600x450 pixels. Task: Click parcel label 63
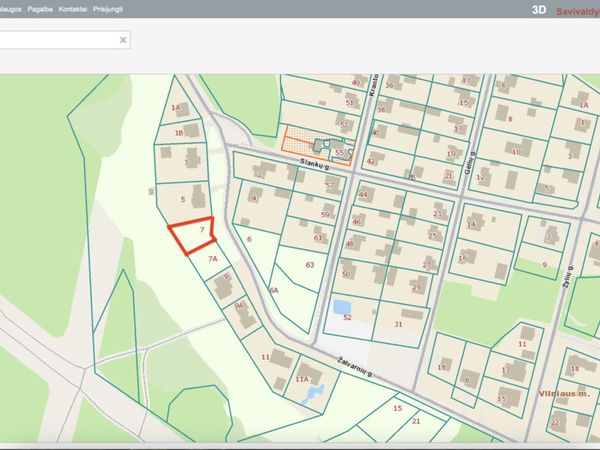(310, 265)
